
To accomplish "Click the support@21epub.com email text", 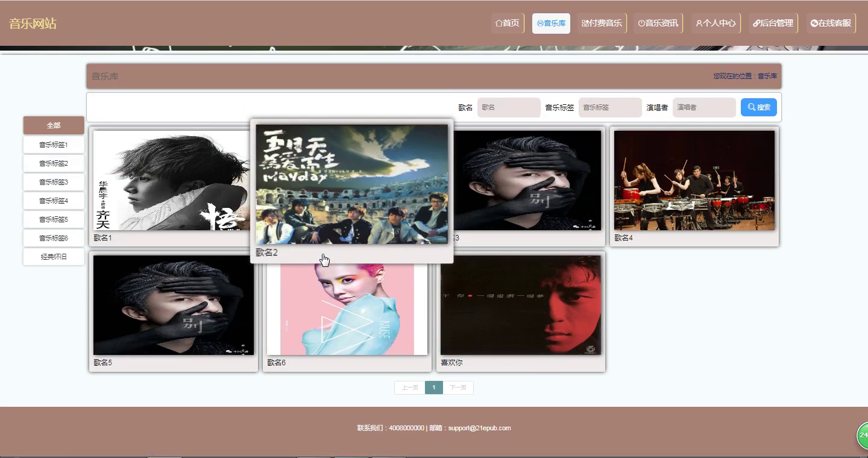I will (479, 428).
